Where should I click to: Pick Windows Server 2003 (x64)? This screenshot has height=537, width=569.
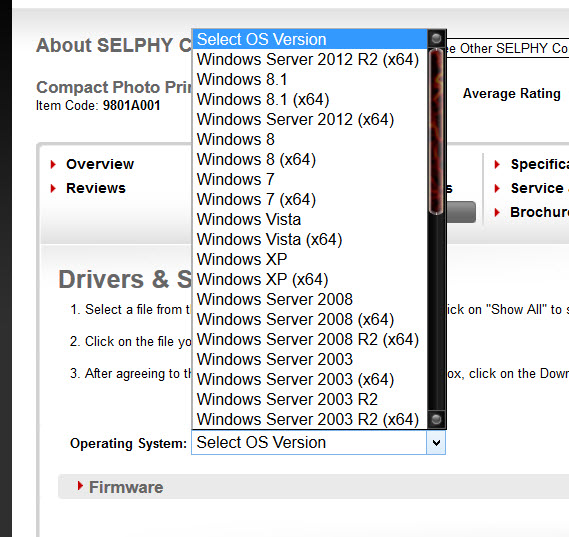click(310, 379)
